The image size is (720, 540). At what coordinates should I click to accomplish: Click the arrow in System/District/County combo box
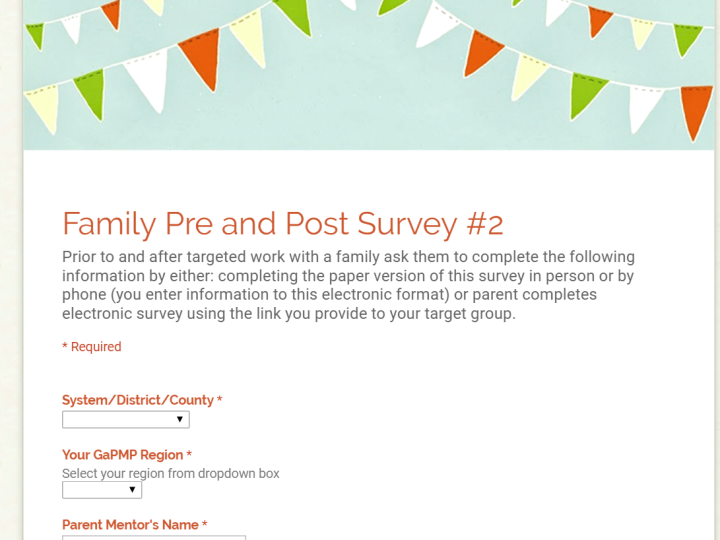point(180,419)
